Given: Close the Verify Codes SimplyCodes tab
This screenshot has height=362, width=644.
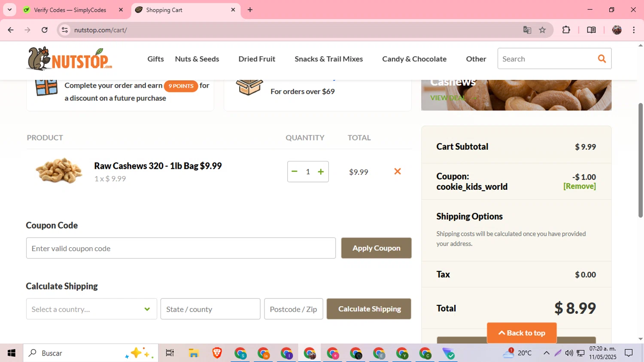Looking at the screenshot, I should (x=121, y=9).
